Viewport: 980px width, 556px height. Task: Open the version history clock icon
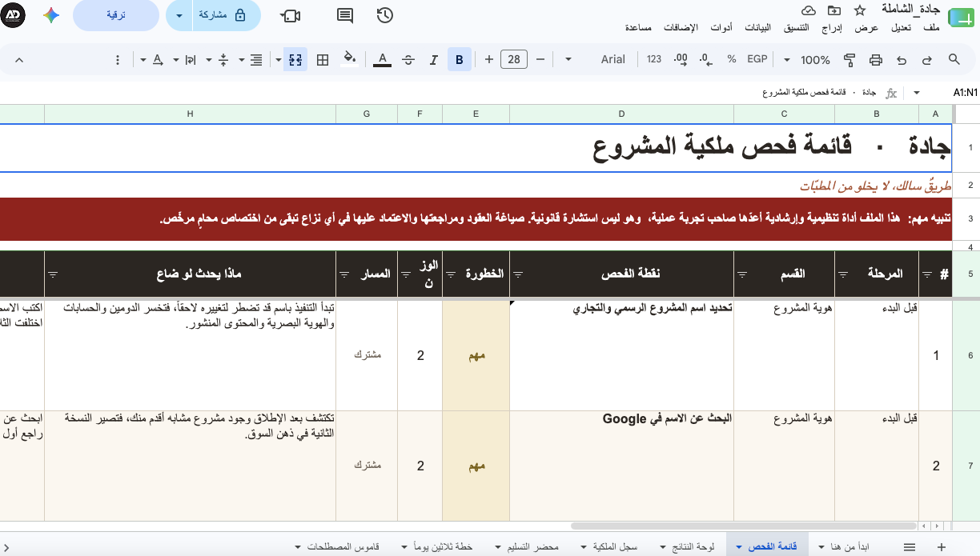[384, 15]
